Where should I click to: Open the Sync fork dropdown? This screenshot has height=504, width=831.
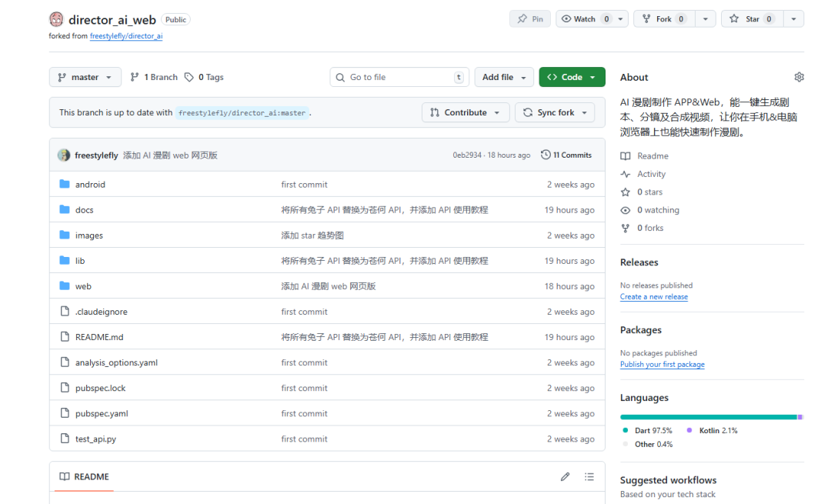(x=555, y=112)
